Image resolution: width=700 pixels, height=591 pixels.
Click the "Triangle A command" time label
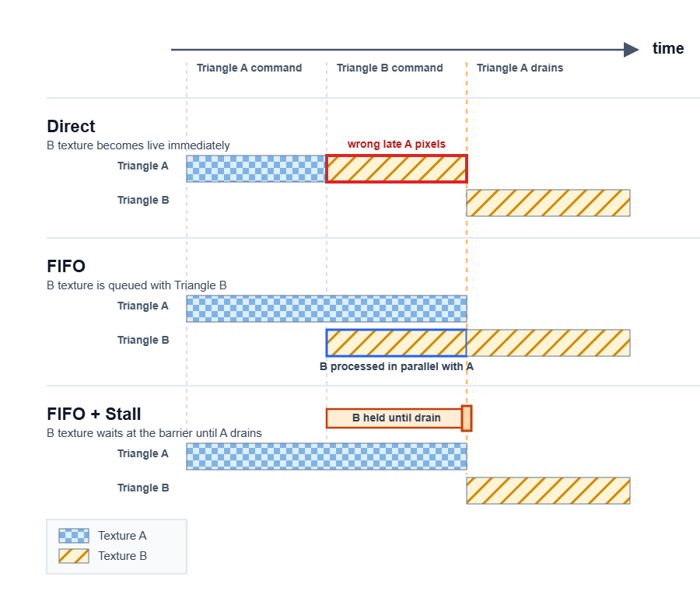249,68
